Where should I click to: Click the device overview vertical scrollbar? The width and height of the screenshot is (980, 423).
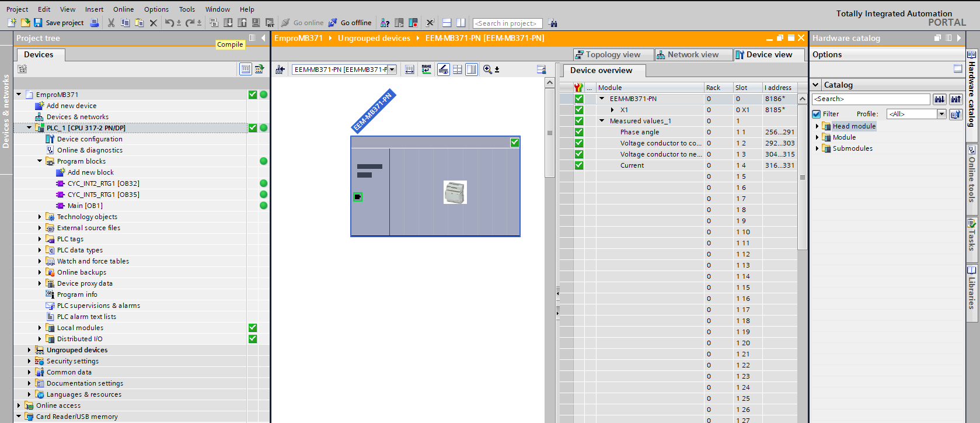click(x=802, y=176)
